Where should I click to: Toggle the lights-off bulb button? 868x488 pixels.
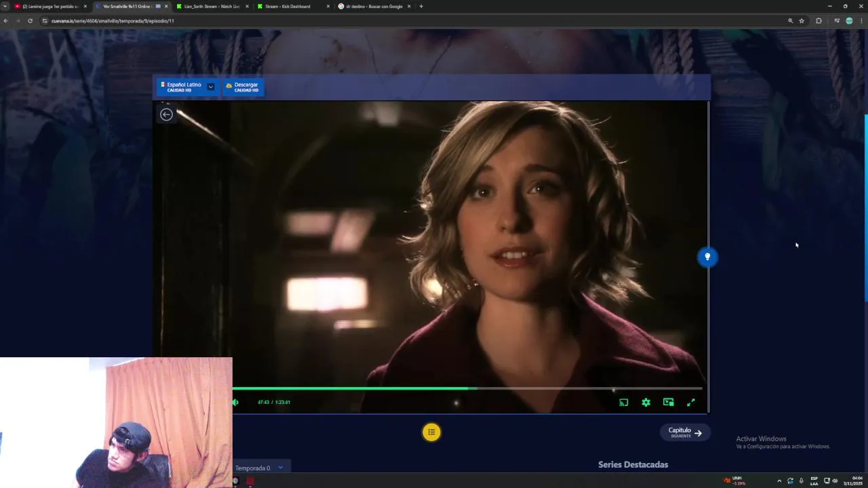707,257
